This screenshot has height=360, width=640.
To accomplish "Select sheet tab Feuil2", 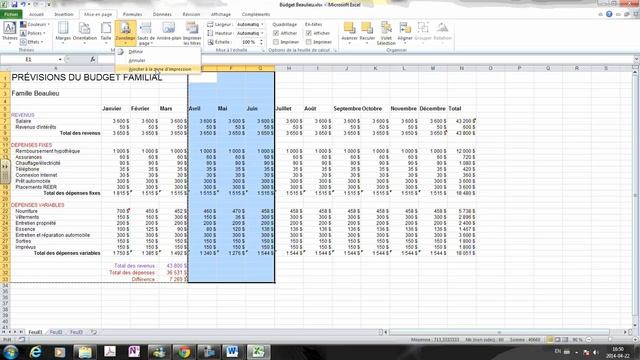I will (x=56, y=332).
